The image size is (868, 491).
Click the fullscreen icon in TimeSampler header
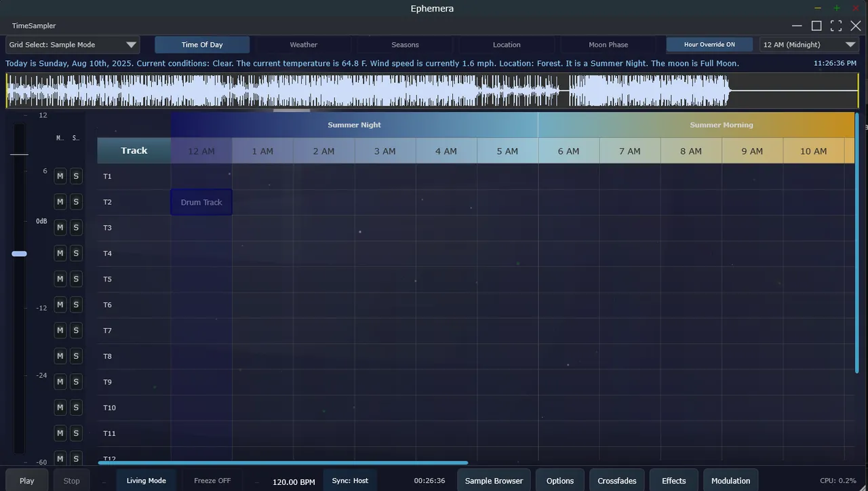tap(836, 26)
